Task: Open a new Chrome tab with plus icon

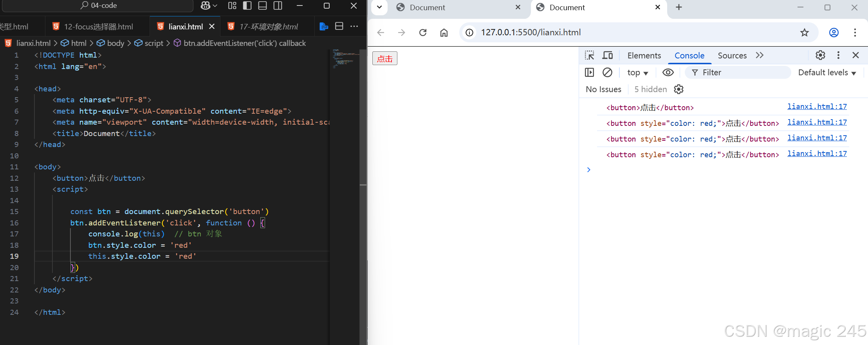Action: pyautogui.click(x=679, y=7)
